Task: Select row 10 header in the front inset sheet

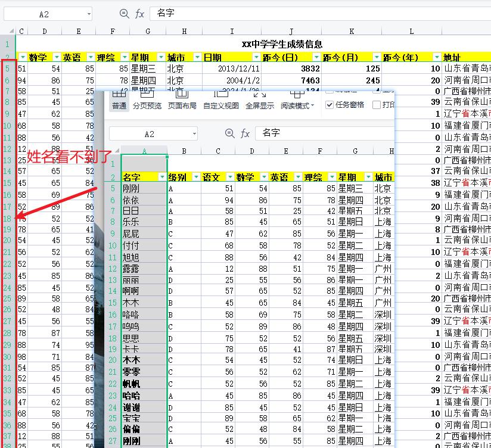Action: (113, 245)
